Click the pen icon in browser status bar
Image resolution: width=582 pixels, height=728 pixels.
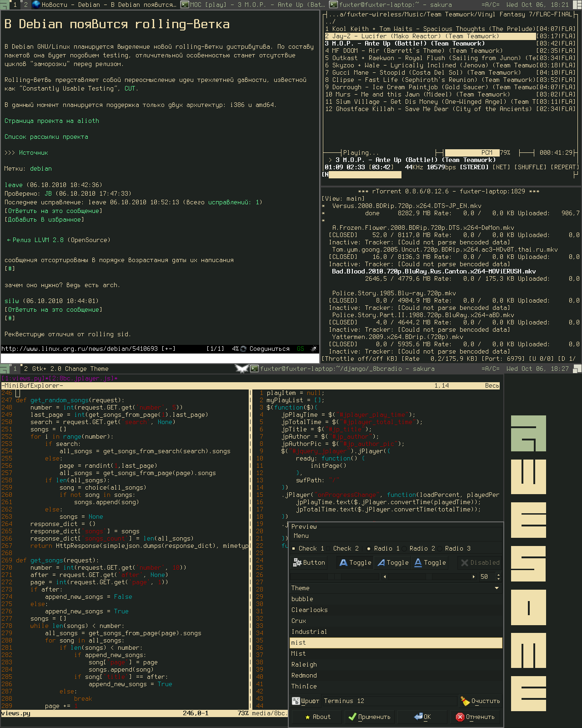click(313, 349)
